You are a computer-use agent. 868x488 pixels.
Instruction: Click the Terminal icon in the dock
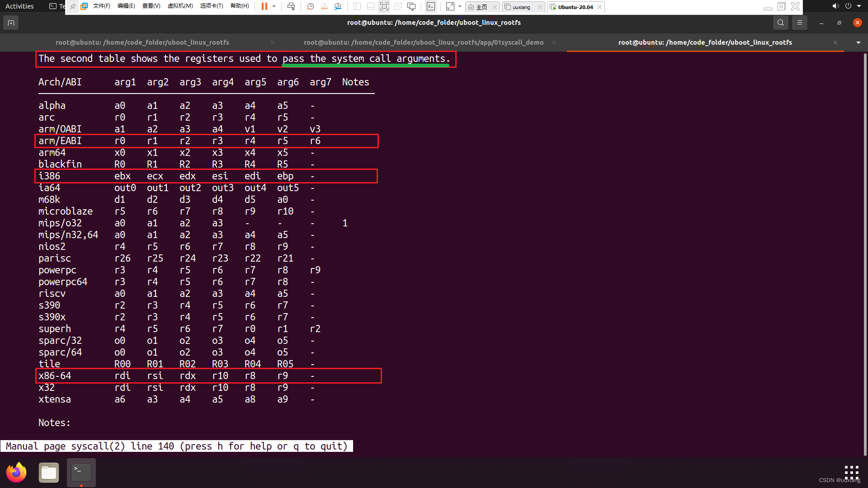[81, 473]
